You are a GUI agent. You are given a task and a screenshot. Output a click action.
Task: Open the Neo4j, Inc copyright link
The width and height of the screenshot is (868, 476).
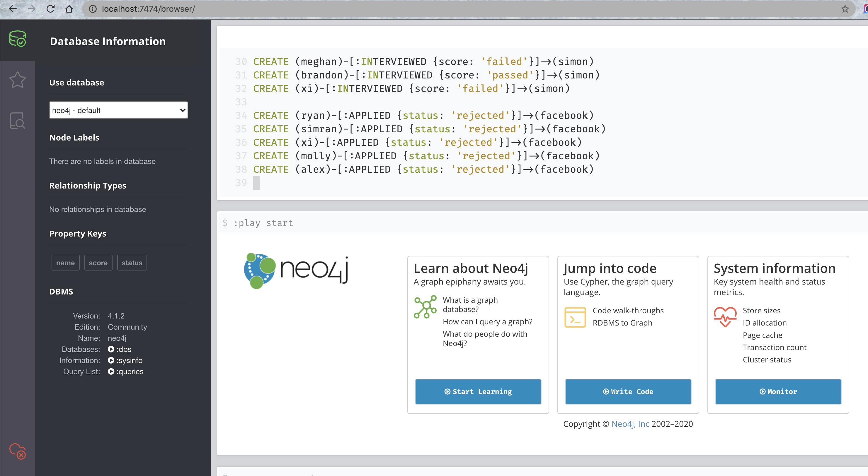(x=630, y=424)
